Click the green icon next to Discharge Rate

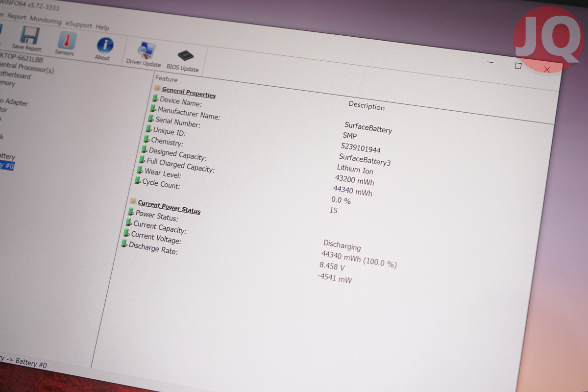click(x=124, y=243)
